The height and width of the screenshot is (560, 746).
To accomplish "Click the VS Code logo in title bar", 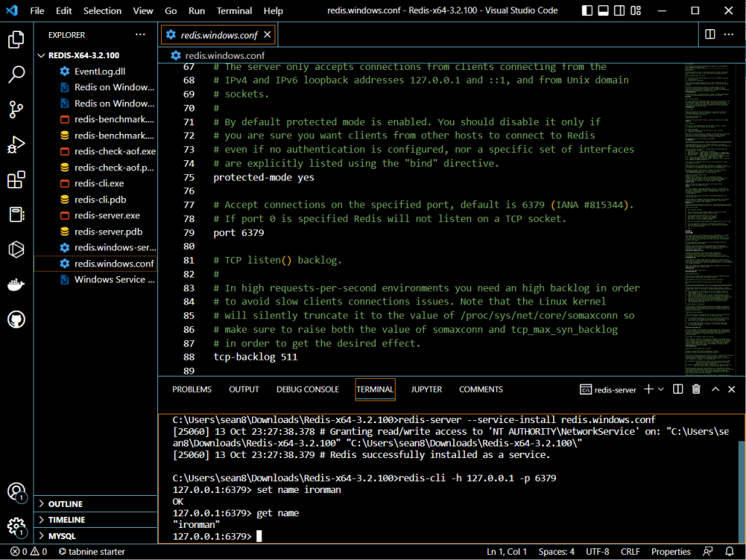I will pos(12,10).
